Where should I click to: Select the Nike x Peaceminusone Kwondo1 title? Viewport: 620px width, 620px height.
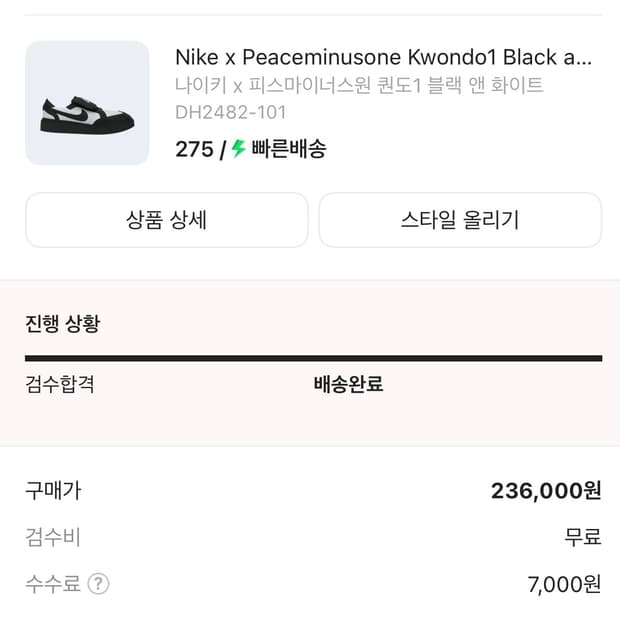pyautogui.click(x=383, y=57)
